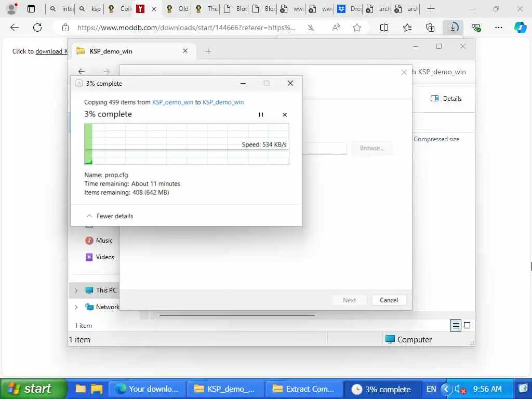Show hidden tray icons arrow
Image resolution: width=532 pixels, height=399 pixels.
446,389
